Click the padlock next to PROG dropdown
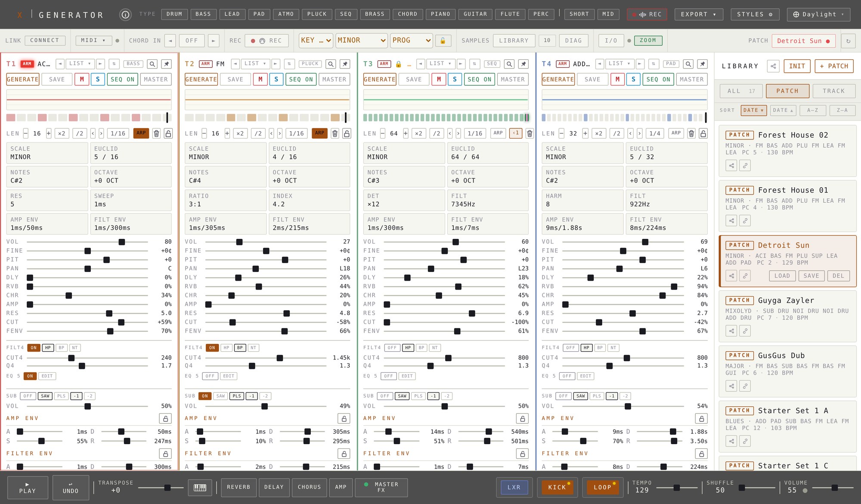 tap(443, 40)
